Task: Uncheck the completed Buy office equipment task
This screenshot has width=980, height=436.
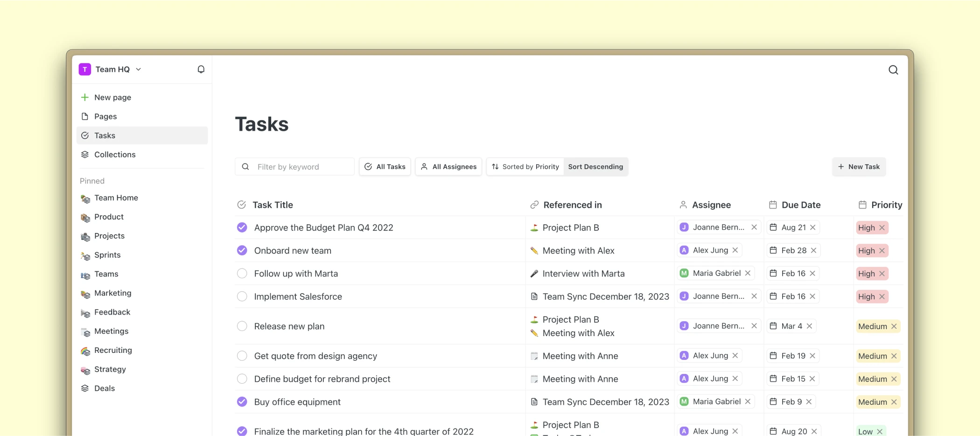Action: [x=242, y=401]
